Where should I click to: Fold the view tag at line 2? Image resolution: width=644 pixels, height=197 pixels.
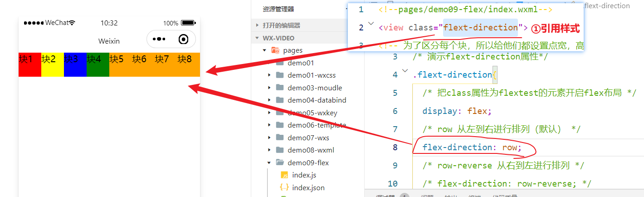[x=371, y=24]
